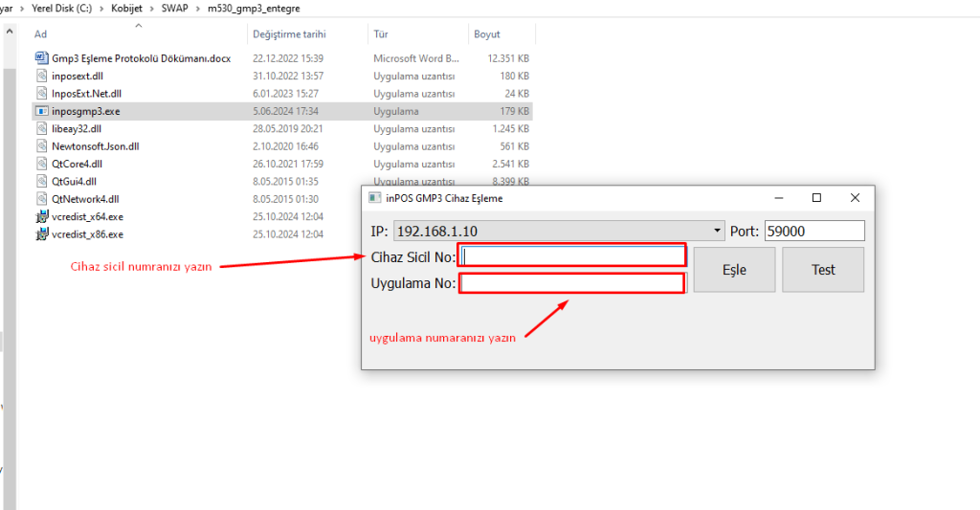
Task: Select file name vcredist_x86.exe
Action: click(x=87, y=234)
